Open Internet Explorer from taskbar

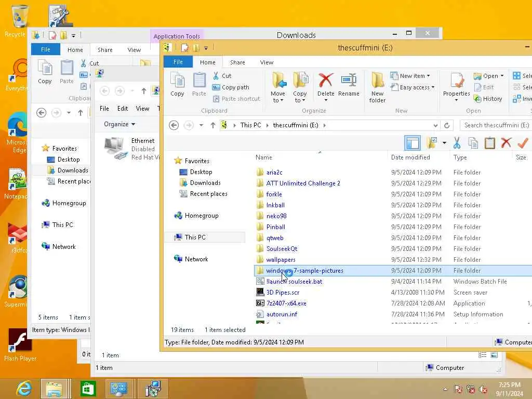[24, 389]
